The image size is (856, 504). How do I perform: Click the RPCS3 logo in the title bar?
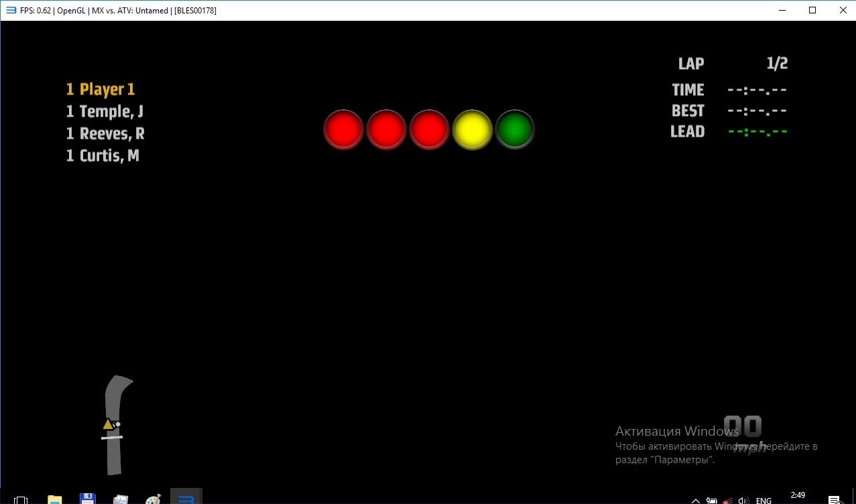tap(11, 10)
